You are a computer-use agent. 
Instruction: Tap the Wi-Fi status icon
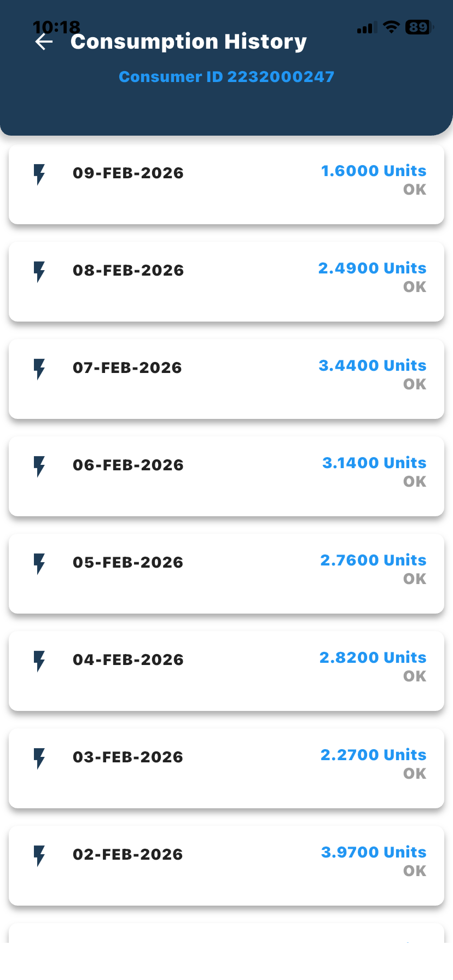pyautogui.click(x=391, y=27)
